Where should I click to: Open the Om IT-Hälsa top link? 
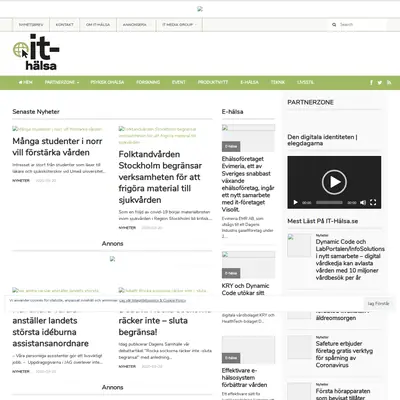point(98,25)
